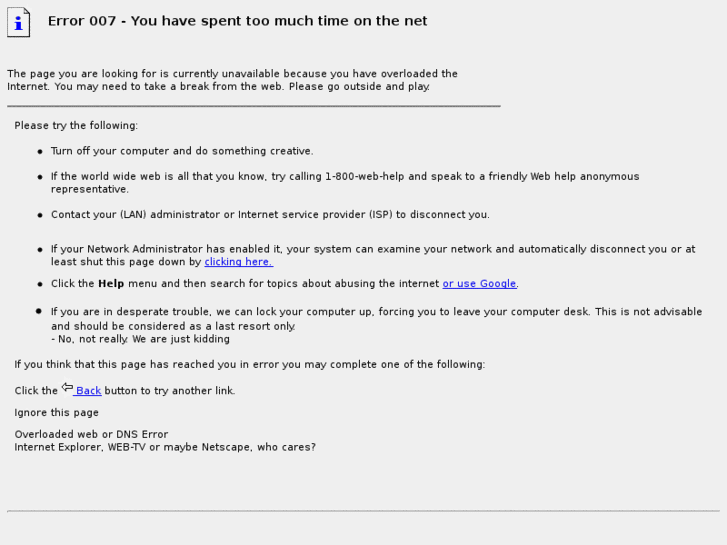Click the left arrow icon before Back
The height and width of the screenshot is (545, 727).
(67, 388)
